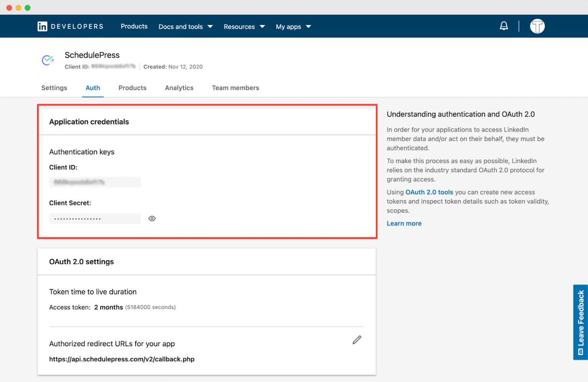Switch to the Products tab below app name
Image resolution: width=588 pixels, height=382 pixels.
(x=132, y=88)
